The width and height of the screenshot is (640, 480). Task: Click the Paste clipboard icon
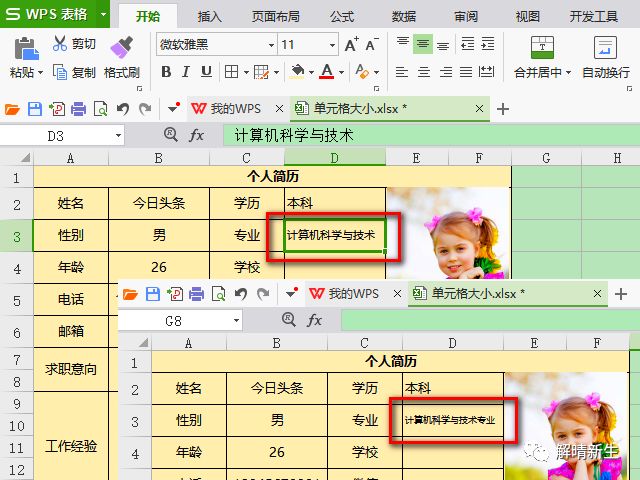point(27,49)
